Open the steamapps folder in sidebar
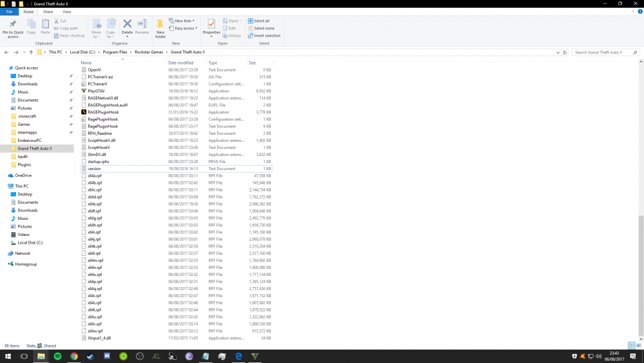This screenshot has width=644, height=363. (x=27, y=132)
